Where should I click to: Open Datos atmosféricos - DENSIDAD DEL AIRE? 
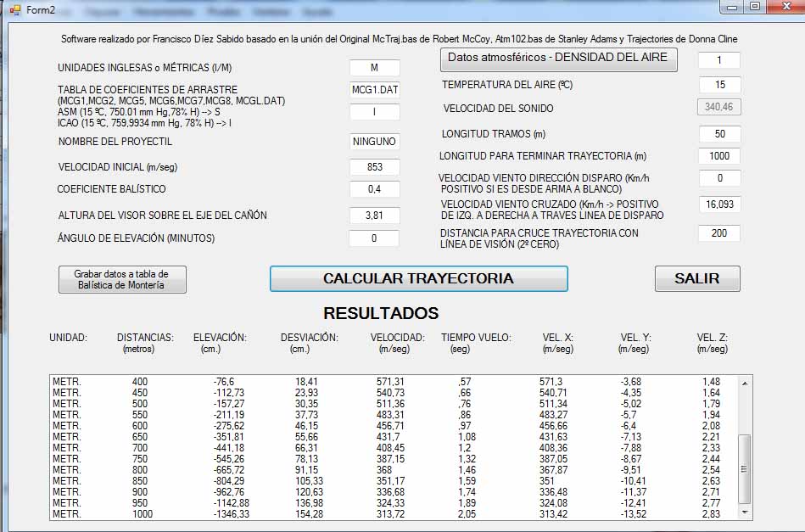coord(558,59)
